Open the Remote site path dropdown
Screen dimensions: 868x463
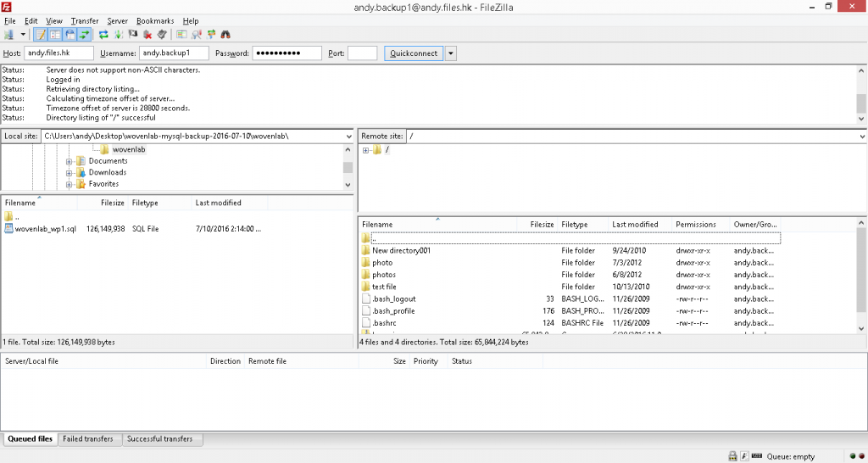click(x=862, y=137)
